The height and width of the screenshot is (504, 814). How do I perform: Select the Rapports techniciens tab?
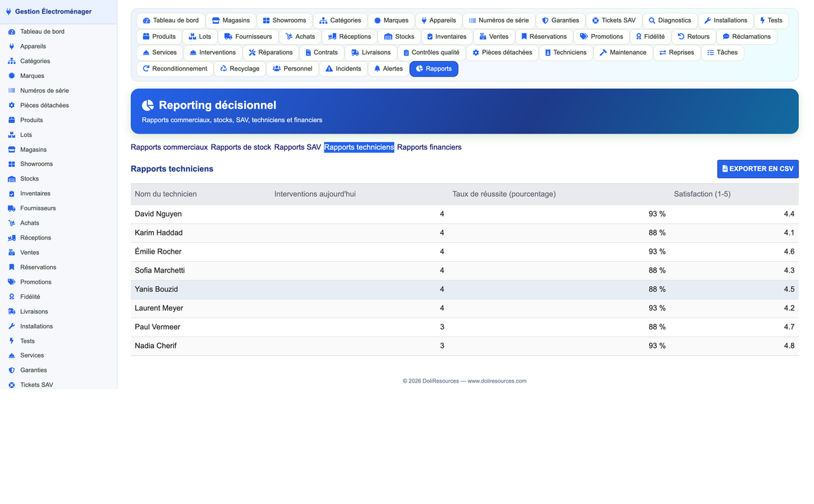(x=359, y=147)
